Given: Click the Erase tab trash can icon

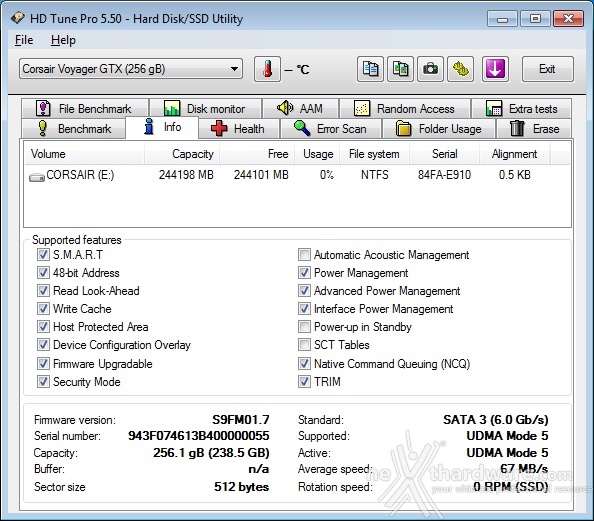Looking at the screenshot, I should coord(517,128).
